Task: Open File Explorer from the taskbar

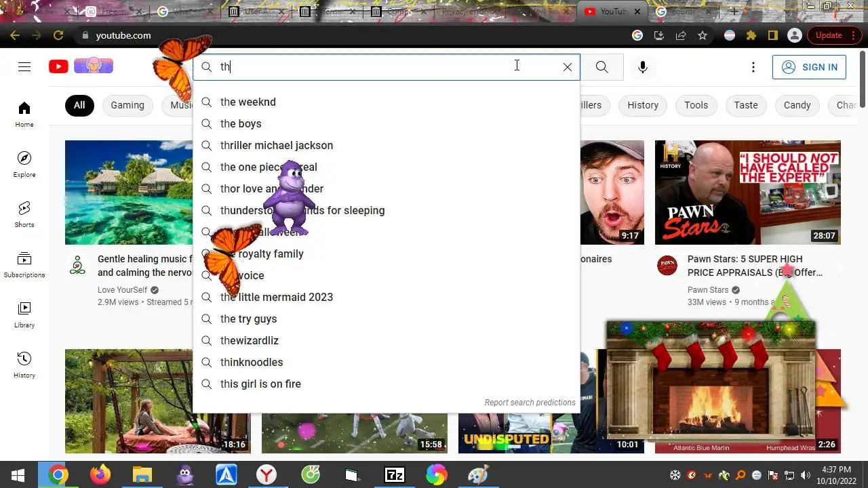Action: pyautogui.click(x=142, y=474)
